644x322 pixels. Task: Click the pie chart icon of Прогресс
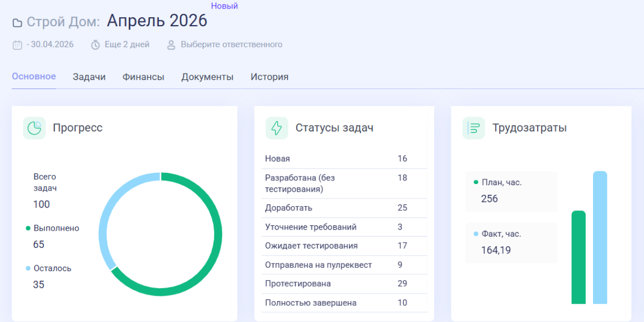tap(34, 128)
